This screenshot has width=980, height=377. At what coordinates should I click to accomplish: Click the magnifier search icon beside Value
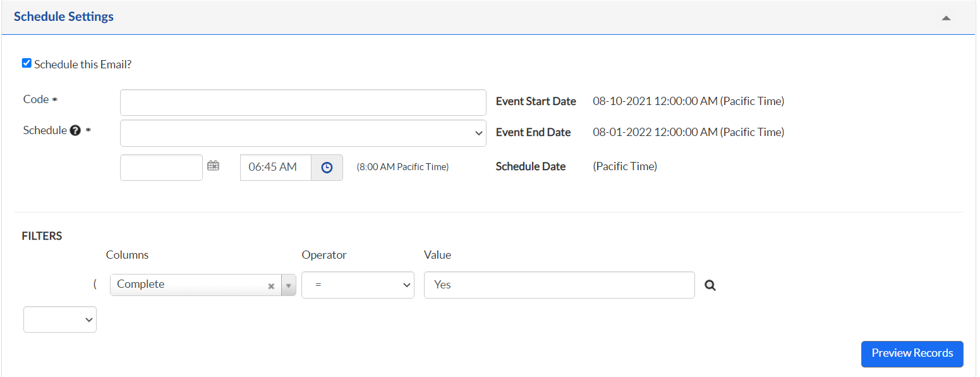[710, 285]
